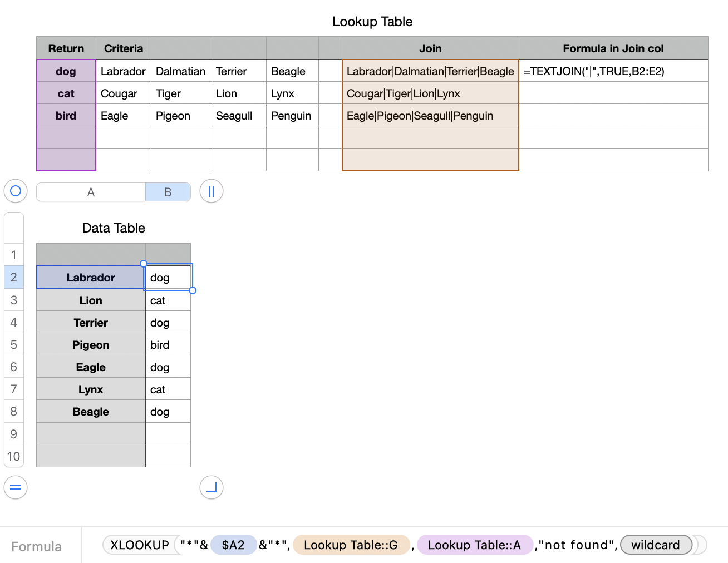Image resolution: width=728 pixels, height=563 pixels.
Task: Click the bottom-right selection handle of cell B2
Action: (x=193, y=290)
